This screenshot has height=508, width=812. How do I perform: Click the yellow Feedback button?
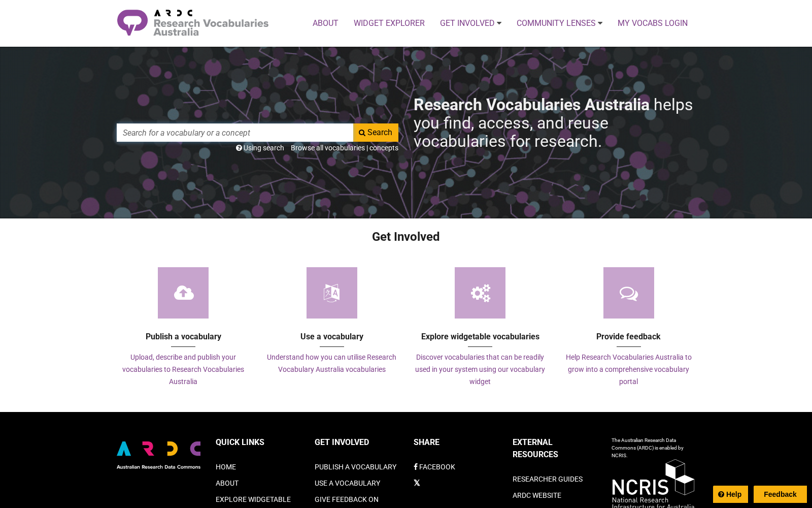pyautogui.click(x=780, y=494)
